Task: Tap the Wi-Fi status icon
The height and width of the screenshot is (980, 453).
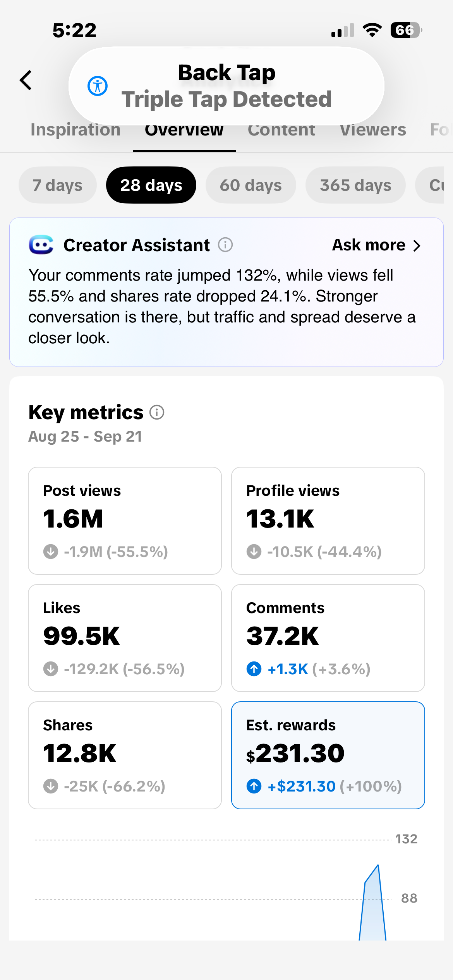Action: 372,30
